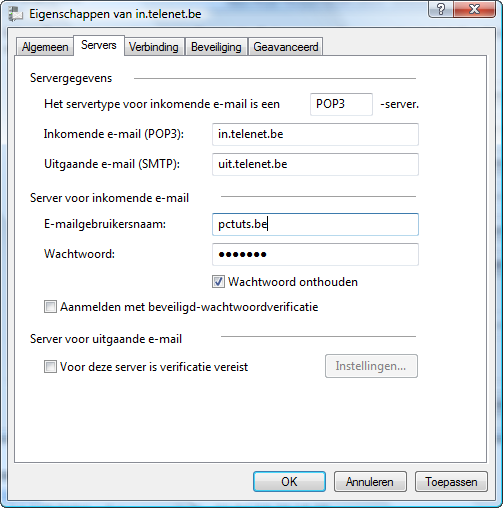Focus the E-mailgebruikersnaam field
This screenshot has height=508, width=503.
click(x=315, y=224)
